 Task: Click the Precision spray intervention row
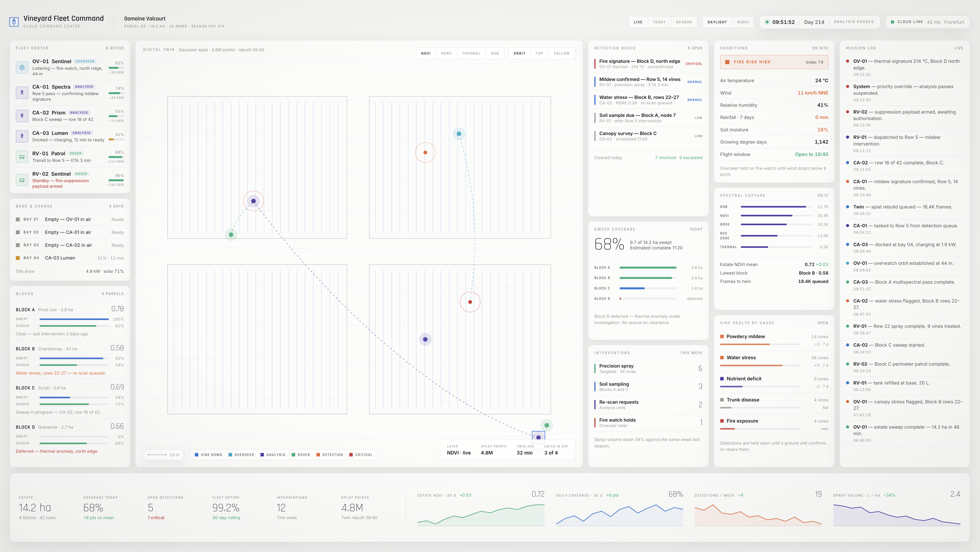648,368
